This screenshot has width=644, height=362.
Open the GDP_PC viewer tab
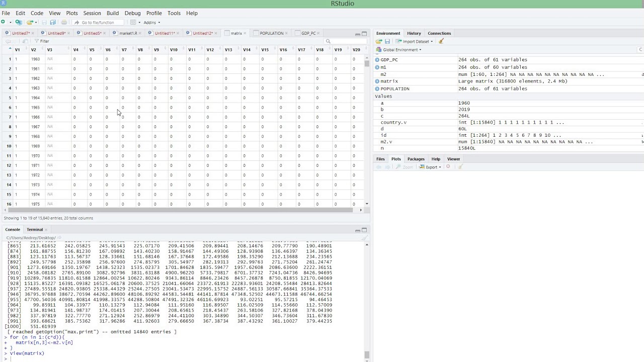pos(308,33)
